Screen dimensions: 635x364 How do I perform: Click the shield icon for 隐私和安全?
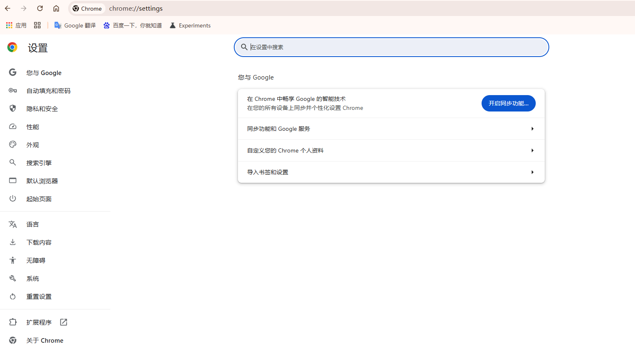tap(13, 109)
